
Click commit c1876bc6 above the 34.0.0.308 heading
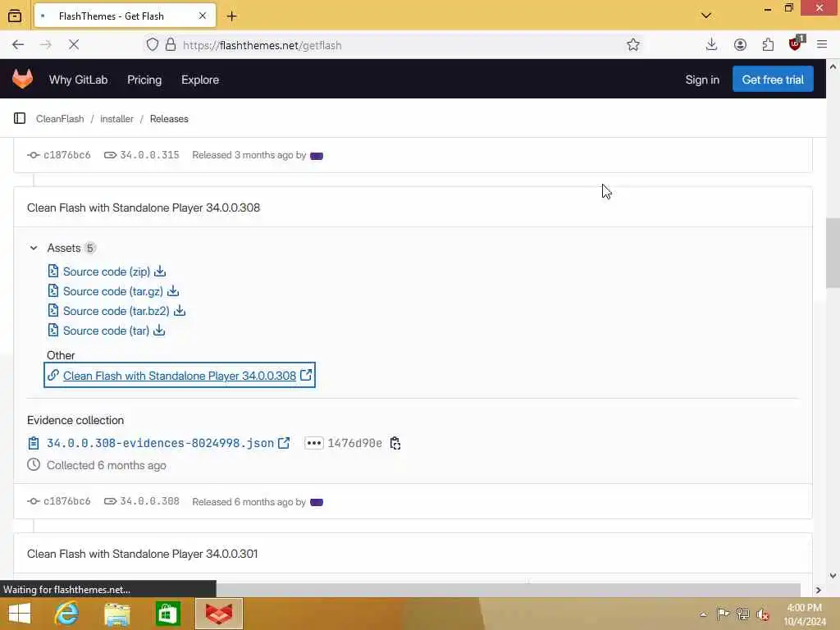[x=67, y=155]
